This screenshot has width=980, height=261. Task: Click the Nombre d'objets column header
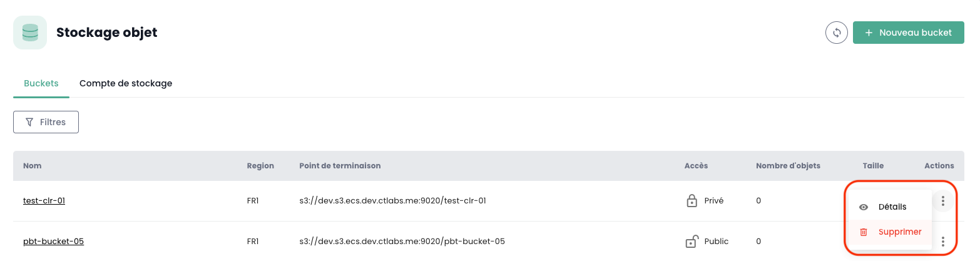click(x=788, y=166)
